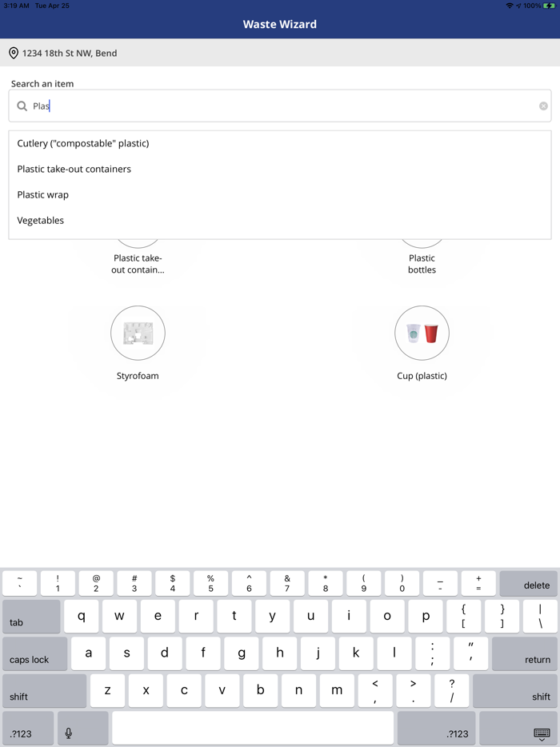
Task: Toggle the caps lock key
Action: click(x=34, y=653)
